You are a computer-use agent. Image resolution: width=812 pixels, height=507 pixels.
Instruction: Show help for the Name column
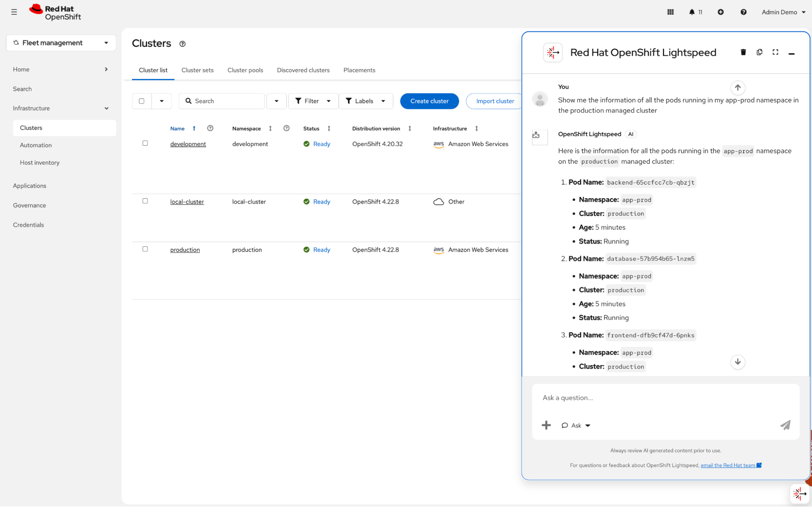210,128
